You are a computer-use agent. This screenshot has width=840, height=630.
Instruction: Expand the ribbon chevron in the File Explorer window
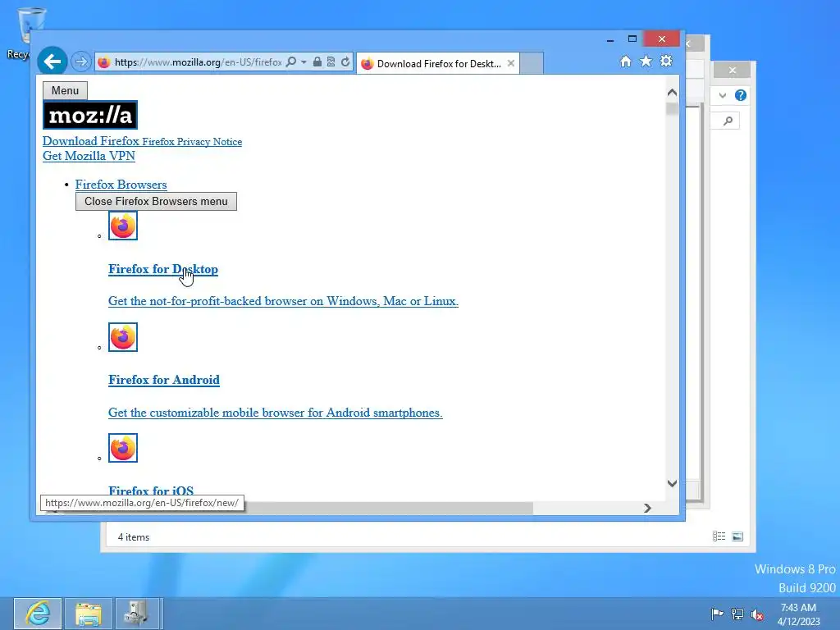[x=723, y=95]
